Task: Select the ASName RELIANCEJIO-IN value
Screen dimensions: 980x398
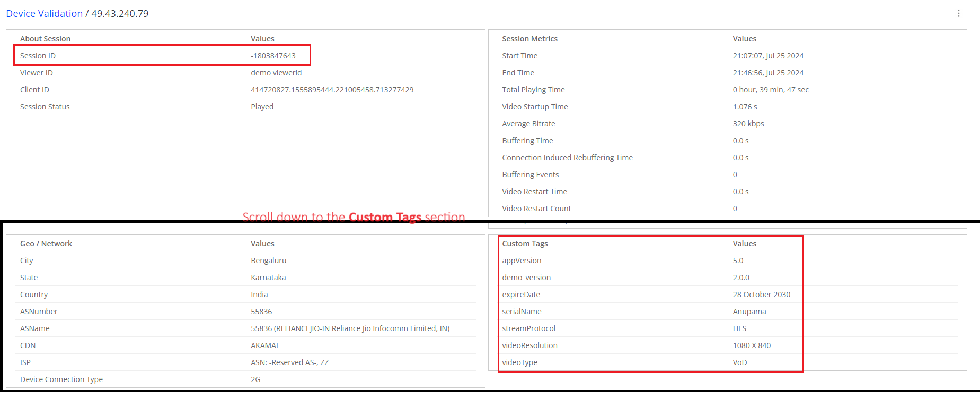Action: click(x=350, y=328)
